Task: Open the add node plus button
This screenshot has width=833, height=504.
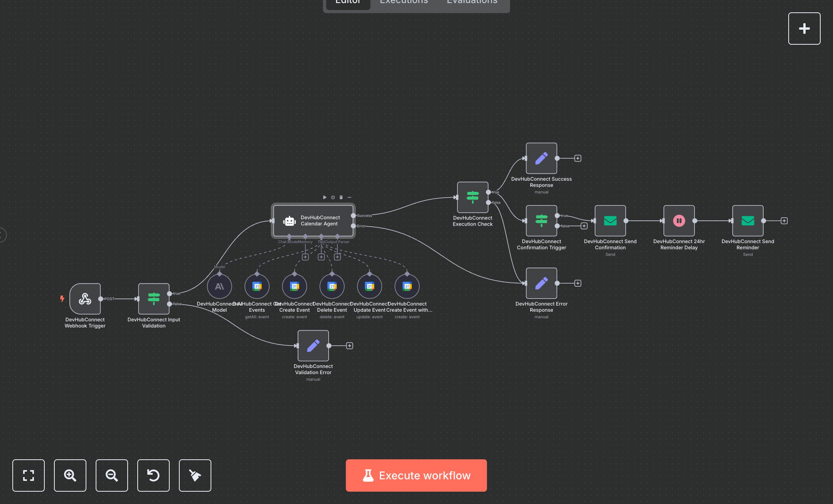Action: [x=804, y=29]
